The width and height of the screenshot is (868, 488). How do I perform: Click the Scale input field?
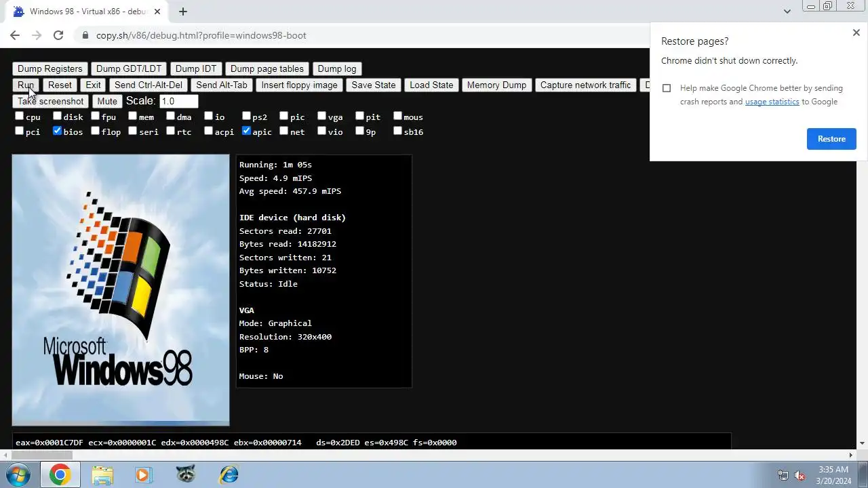pos(178,101)
